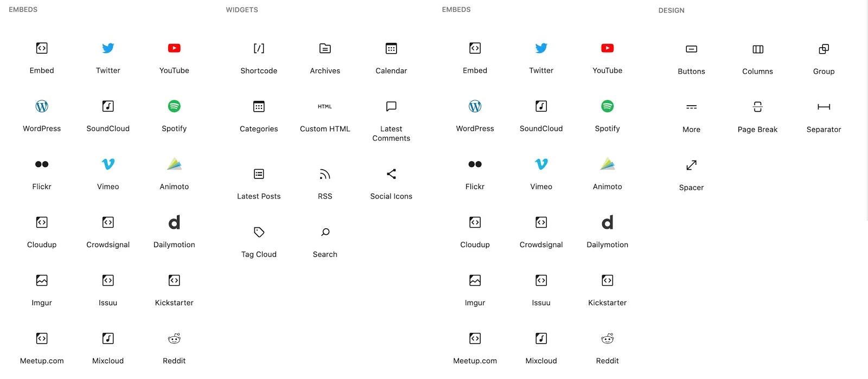
Task: Click Embed icon in leftmost Embeds panel
Action: [x=42, y=48]
